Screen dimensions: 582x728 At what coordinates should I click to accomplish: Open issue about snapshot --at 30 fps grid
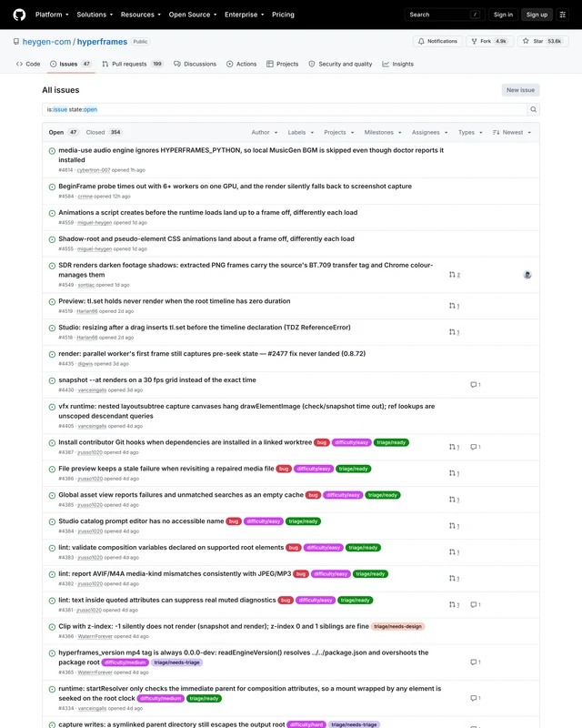pos(157,379)
